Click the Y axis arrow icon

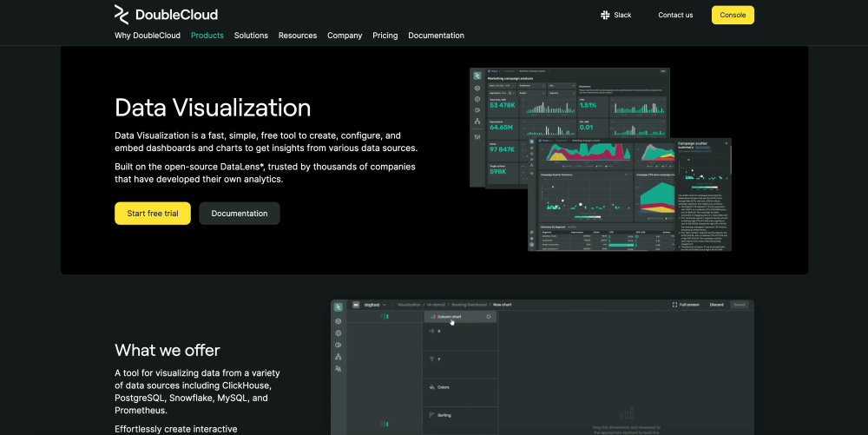tap(431, 358)
